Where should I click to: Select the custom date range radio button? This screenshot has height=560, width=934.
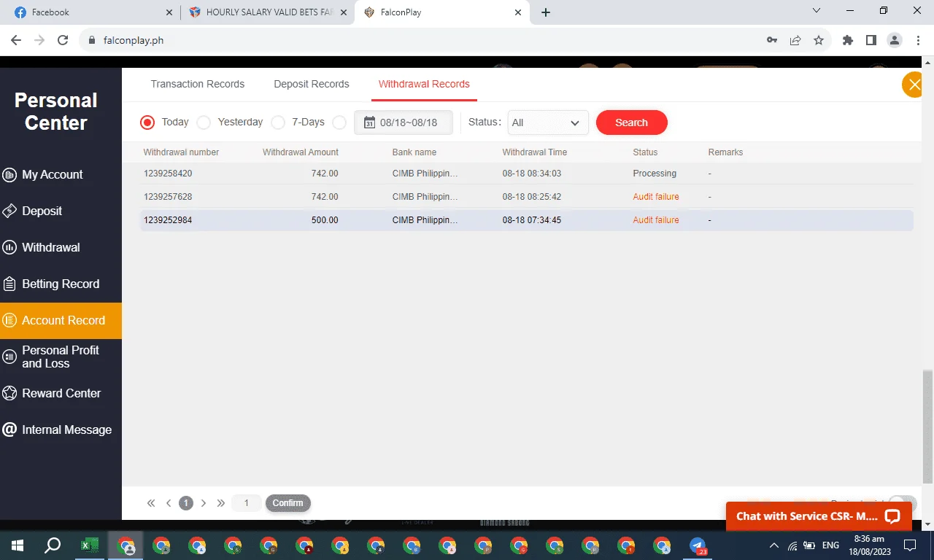(x=339, y=122)
